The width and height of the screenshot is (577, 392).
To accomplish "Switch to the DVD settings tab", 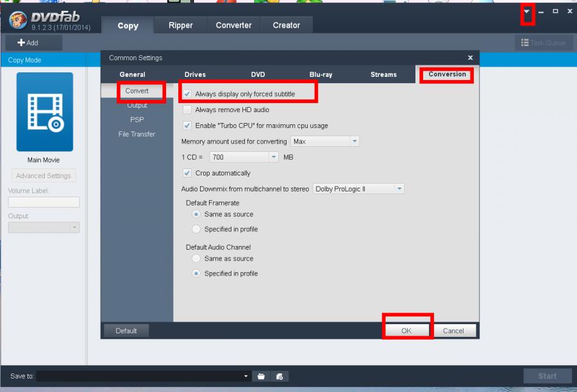I will click(x=258, y=74).
